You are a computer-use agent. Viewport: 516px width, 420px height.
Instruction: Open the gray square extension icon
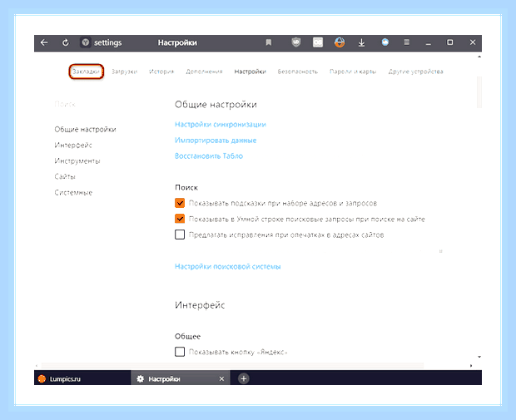318,42
